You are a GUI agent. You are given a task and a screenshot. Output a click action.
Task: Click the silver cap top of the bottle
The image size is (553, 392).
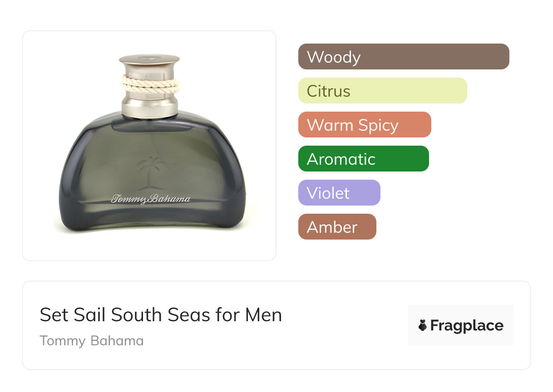coord(149,60)
